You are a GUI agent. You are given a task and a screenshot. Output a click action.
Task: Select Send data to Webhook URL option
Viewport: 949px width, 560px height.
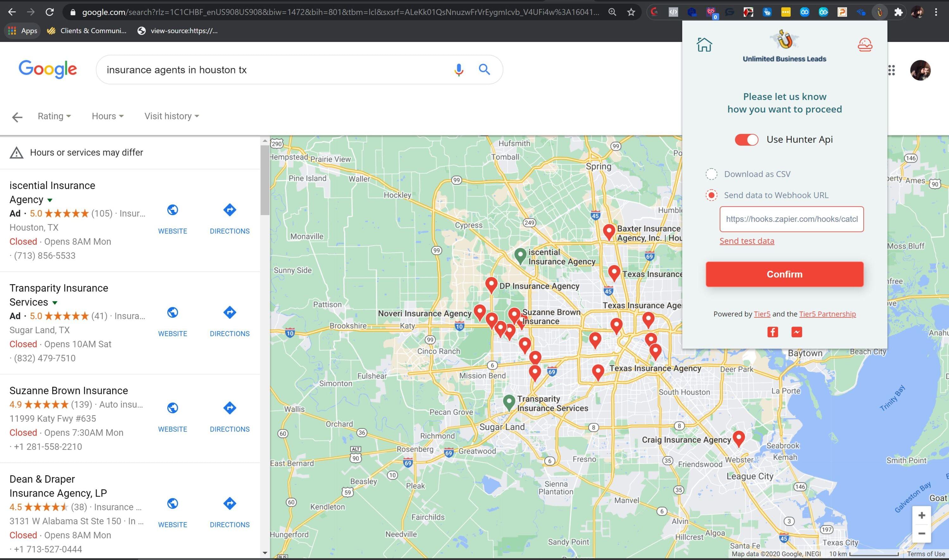[711, 195]
